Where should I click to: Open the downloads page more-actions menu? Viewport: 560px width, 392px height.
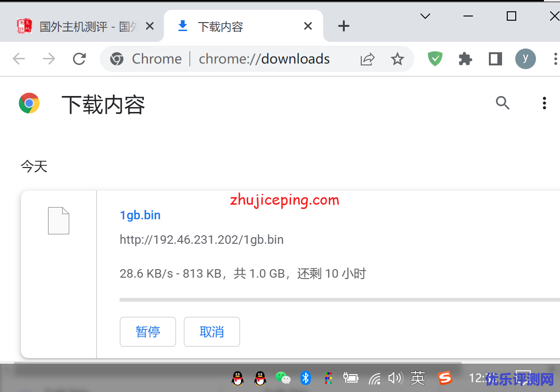[x=544, y=103]
